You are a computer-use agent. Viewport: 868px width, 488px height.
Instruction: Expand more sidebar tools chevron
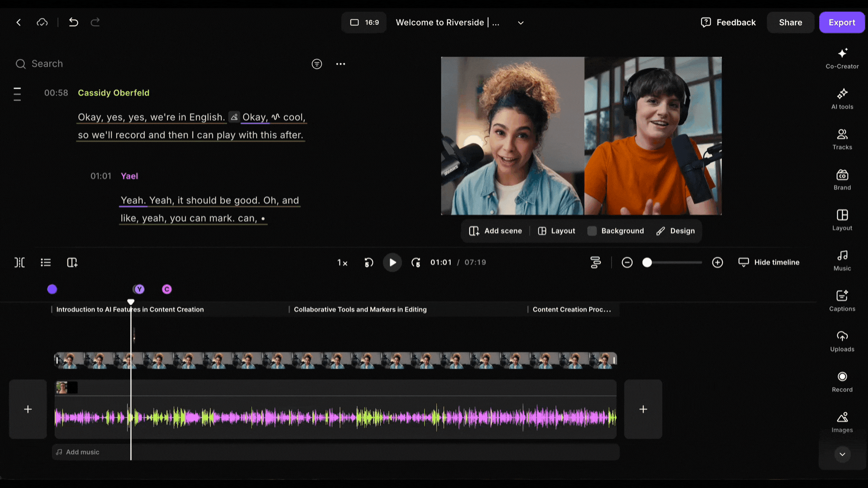coord(842,454)
